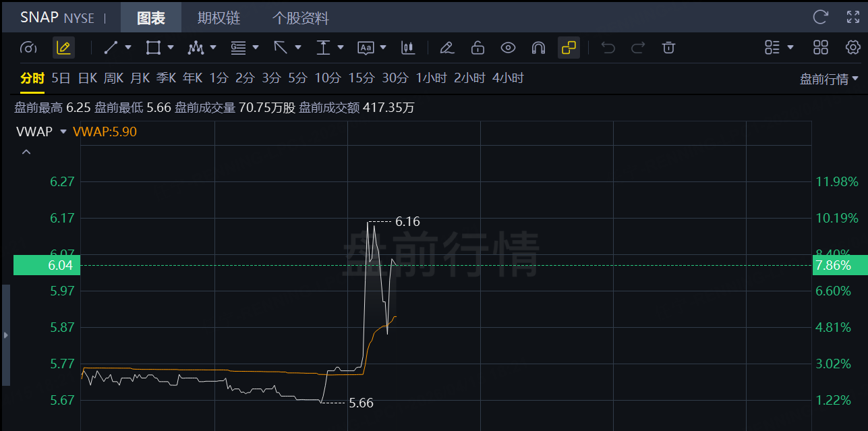The height and width of the screenshot is (431, 868).
Task: Switch to the 个股资料 tab
Action: [301, 18]
